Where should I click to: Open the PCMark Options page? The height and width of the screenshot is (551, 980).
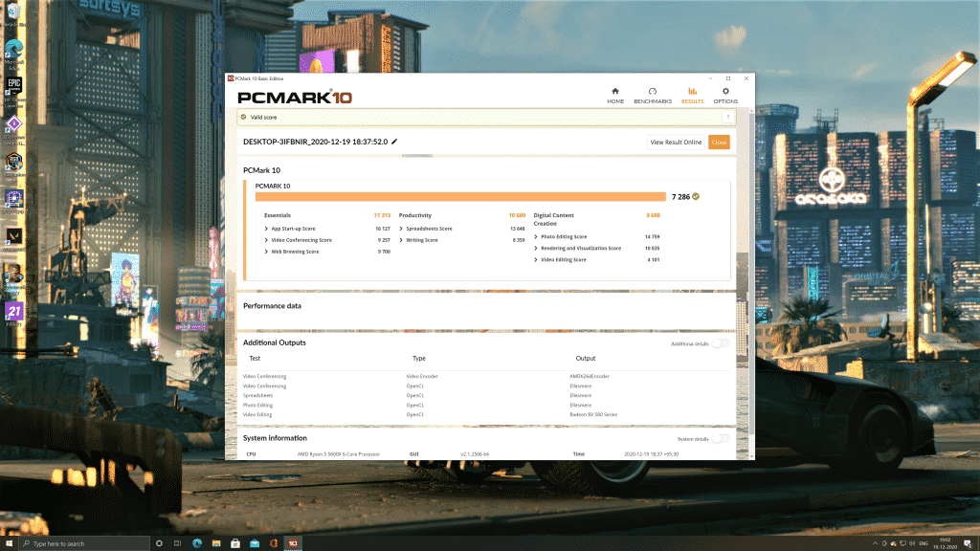tap(725, 96)
